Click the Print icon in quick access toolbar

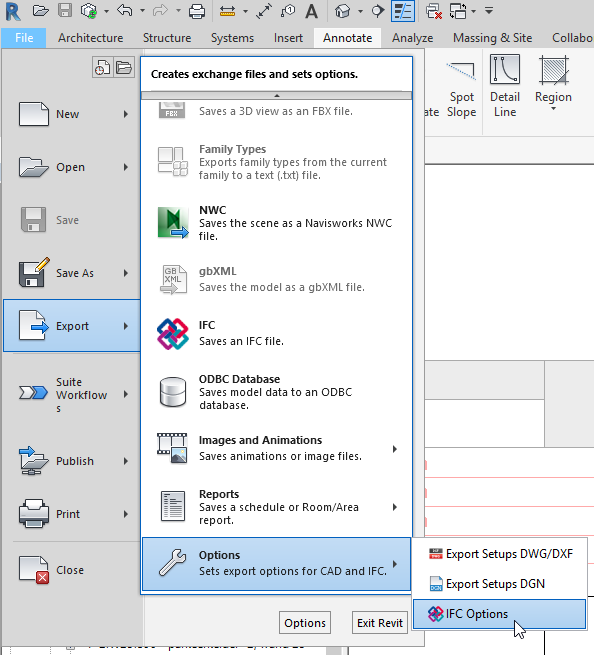(x=196, y=11)
